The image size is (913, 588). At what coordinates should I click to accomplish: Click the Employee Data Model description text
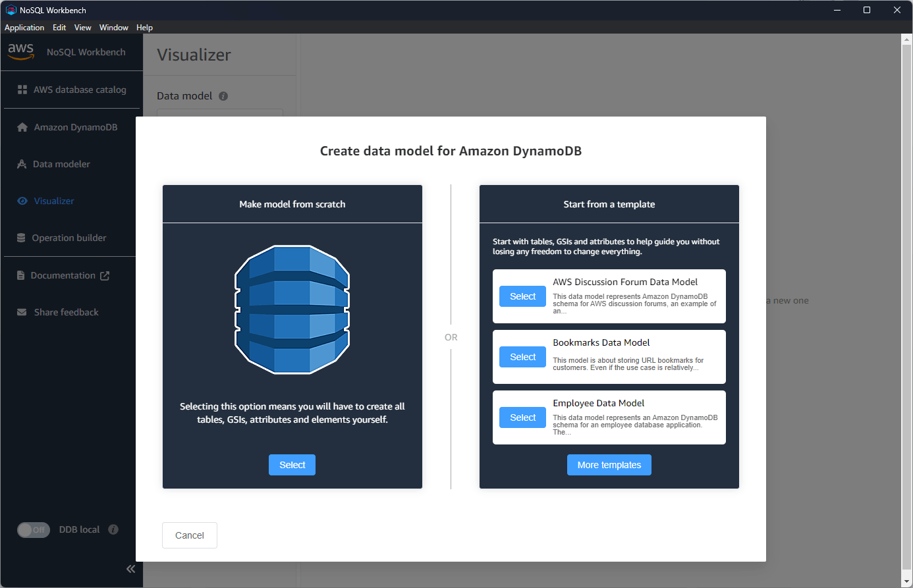pos(635,425)
